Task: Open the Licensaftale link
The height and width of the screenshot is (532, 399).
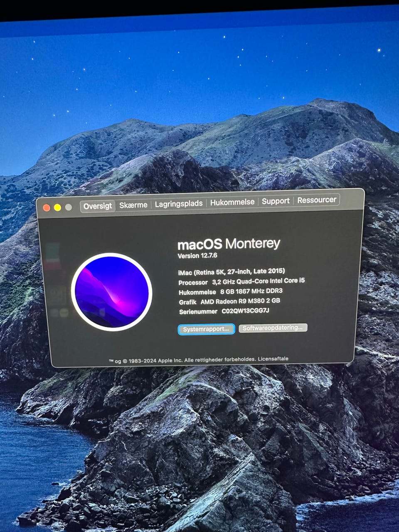Action: click(x=273, y=359)
